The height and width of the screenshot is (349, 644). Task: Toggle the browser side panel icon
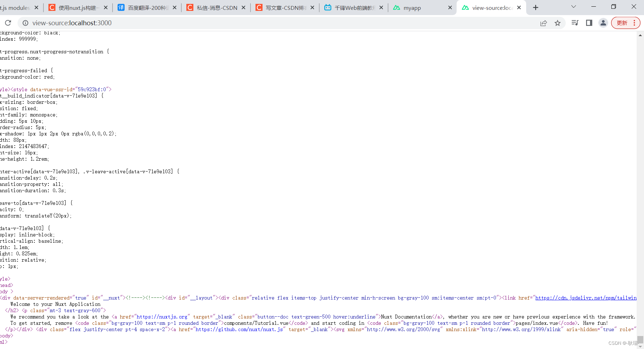(589, 23)
